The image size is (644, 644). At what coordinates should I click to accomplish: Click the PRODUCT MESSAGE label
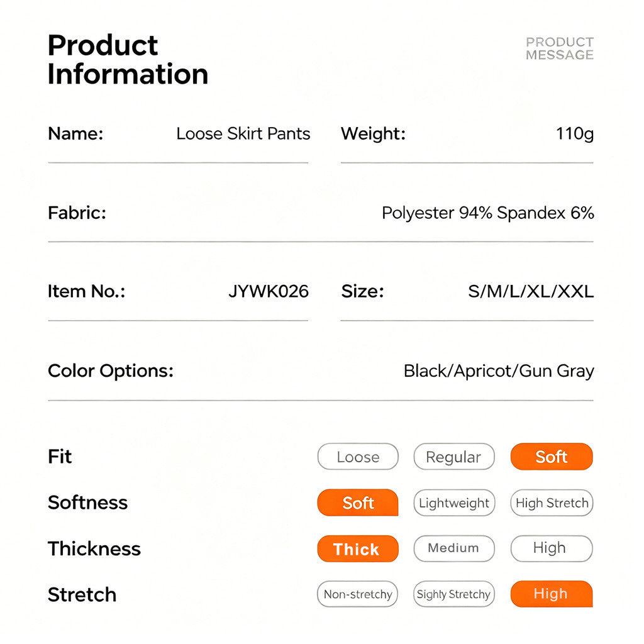point(559,48)
